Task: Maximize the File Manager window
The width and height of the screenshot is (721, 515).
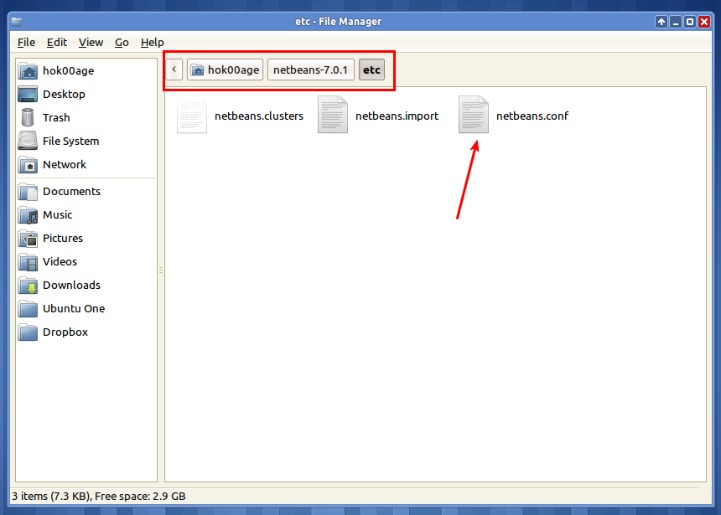Action: pyautogui.click(x=690, y=21)
